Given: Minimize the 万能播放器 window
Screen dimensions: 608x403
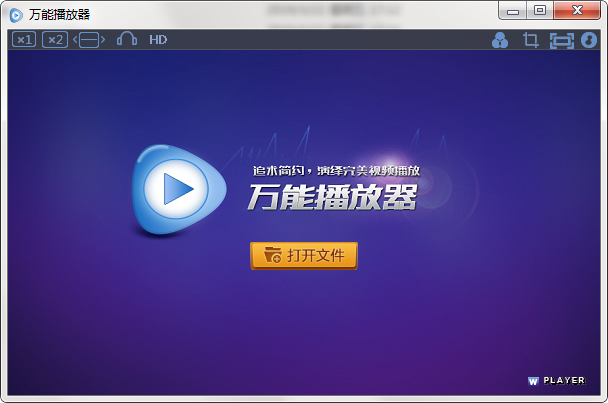Looking at the screenshot, I should pyautogui.click(x=514, y=11).
